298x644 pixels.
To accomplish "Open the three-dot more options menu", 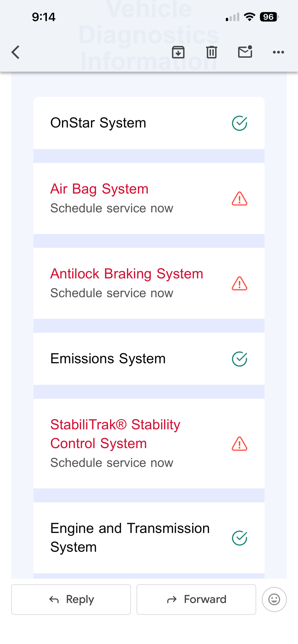I will pyautogui.click(x=278, y=52).
